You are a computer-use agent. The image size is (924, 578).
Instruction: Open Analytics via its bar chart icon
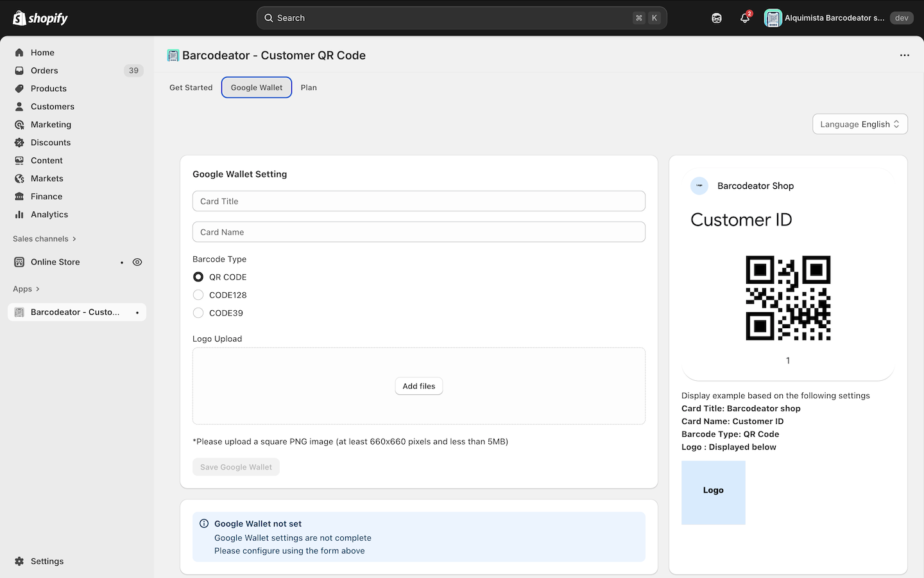pos(19,215)
